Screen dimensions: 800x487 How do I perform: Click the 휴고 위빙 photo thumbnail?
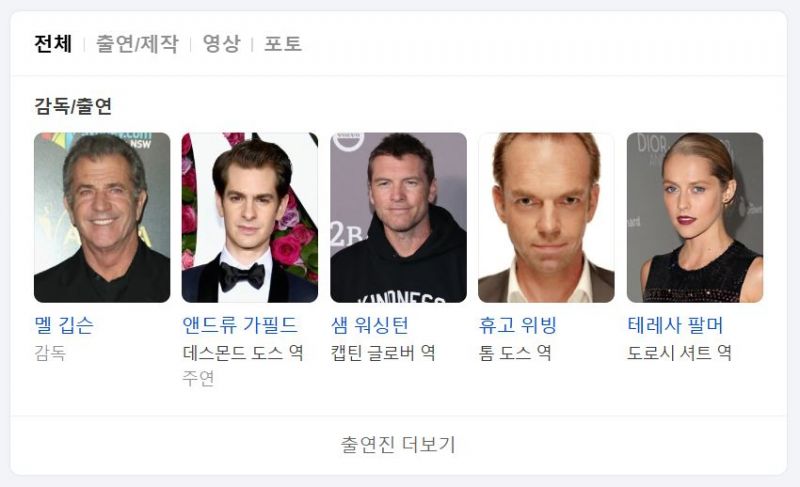pos(546,217)
